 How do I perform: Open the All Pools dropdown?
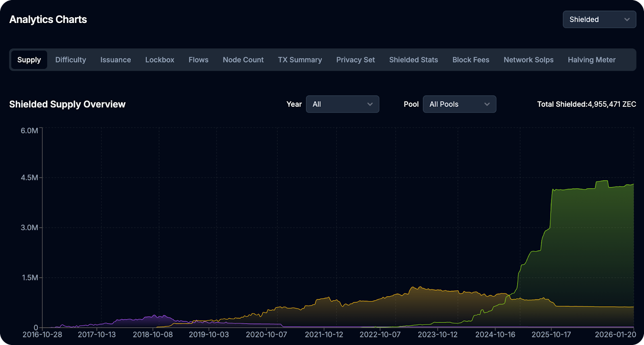coord(459,104)
